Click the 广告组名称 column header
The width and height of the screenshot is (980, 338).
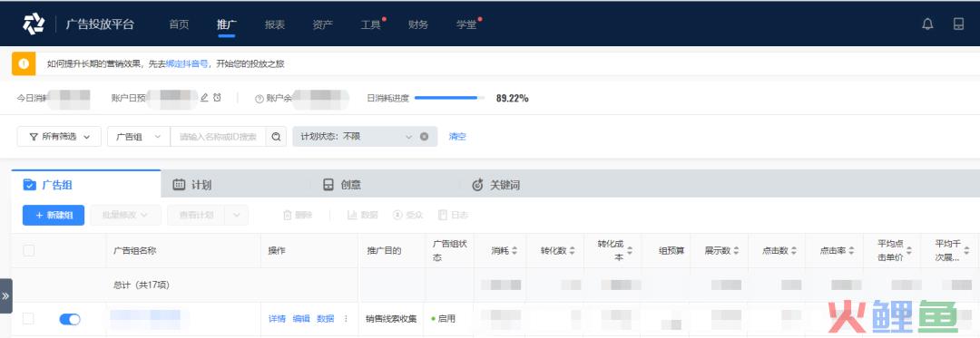tap(134, 251)
